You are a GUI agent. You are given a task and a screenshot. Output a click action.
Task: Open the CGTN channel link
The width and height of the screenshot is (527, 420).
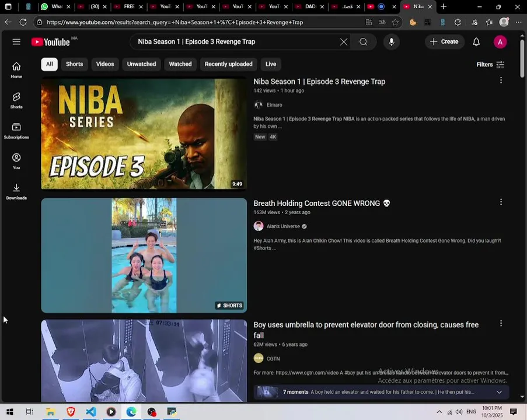pyautogui.click(x=273, y=359)
